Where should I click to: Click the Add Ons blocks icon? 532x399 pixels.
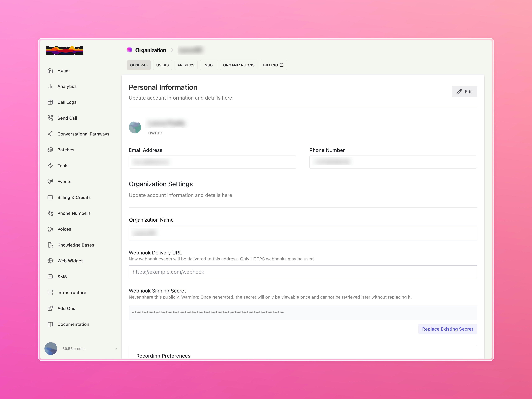tap(50, 309)
